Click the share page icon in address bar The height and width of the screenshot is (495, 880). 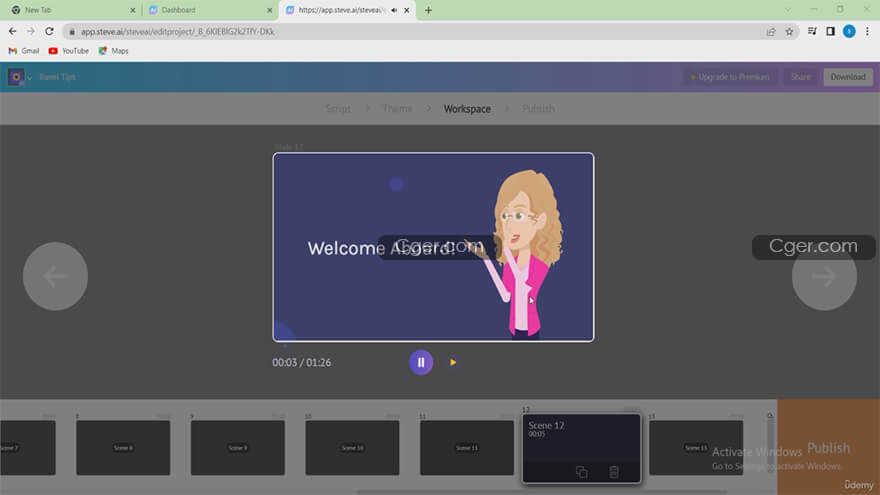click(x=771, y=31)
